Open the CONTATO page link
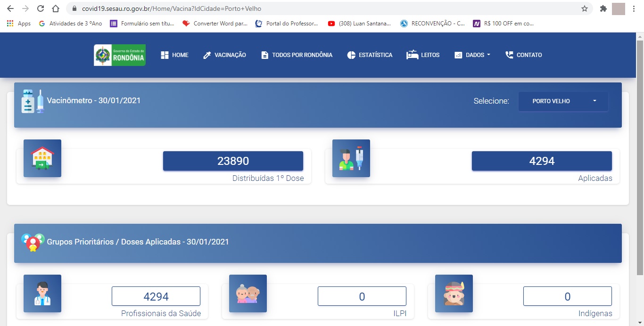The width and height of the screenshot is (644, 326). (523, 55)
